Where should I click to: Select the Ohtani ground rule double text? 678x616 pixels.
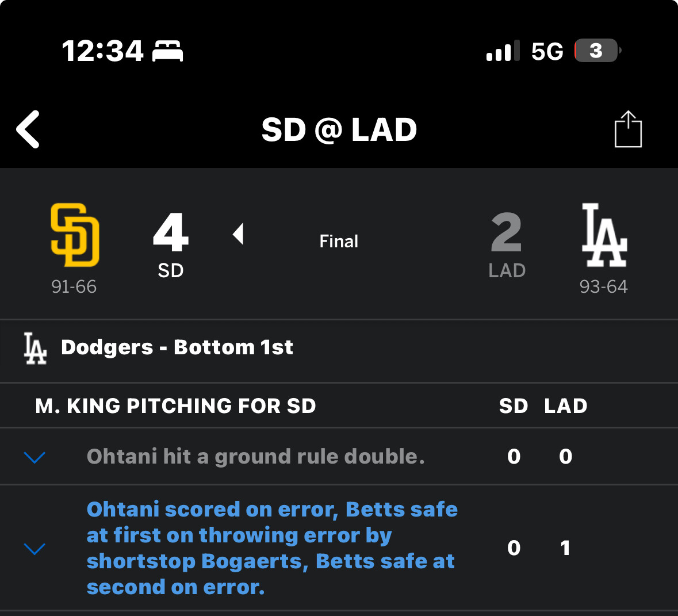255,457
